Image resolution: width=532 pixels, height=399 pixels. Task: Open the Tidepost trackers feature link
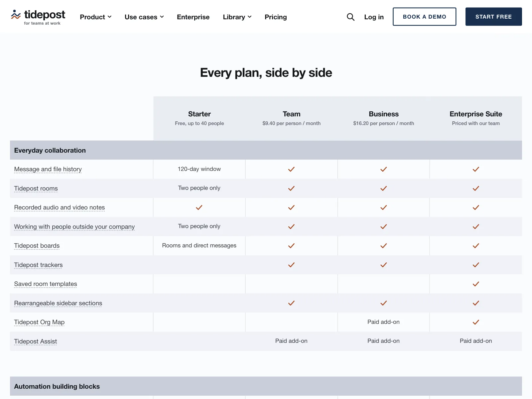39,265
